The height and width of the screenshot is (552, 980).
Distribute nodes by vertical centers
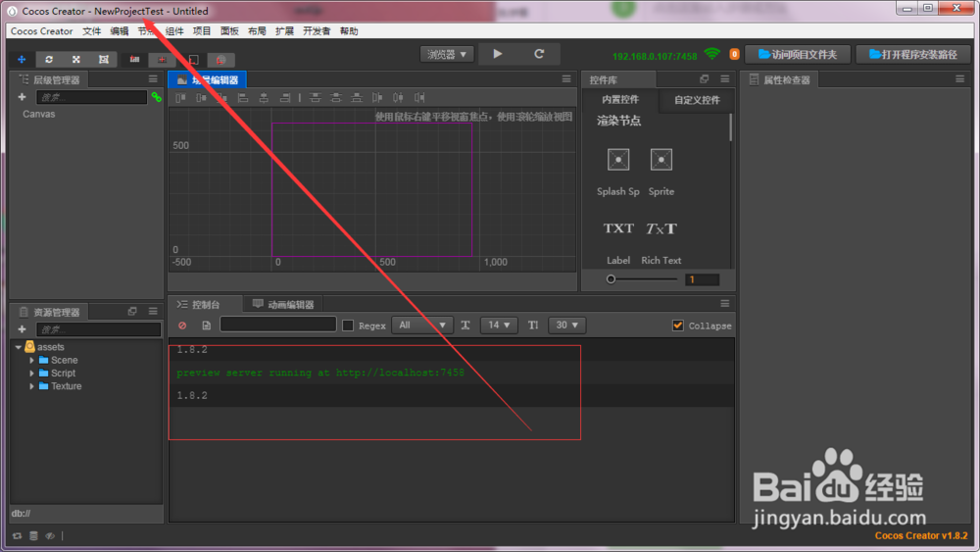coord(336,97)
